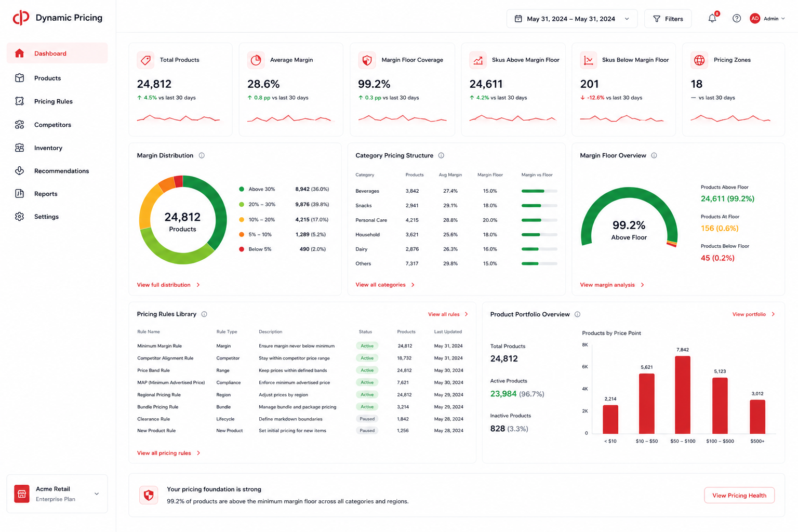Click the Pricing Rules sidebar icon
This screenshot has width=798, height=532.
tap(20, 101)
